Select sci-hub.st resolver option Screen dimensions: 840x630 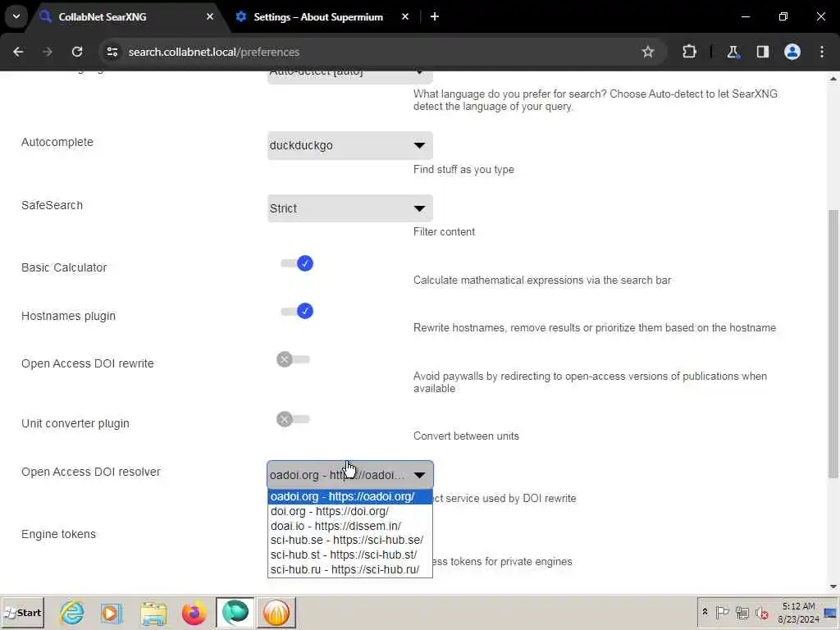[349, 555]
